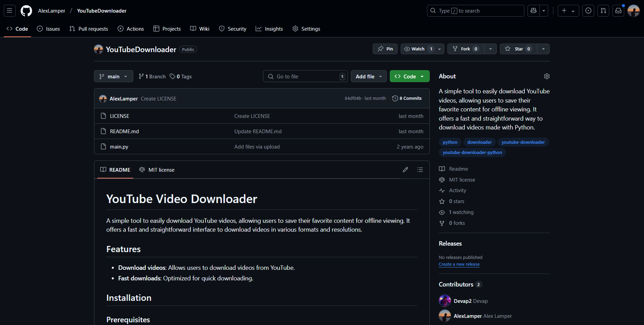
Task: Expand Fork options dropdown arrow
Action: (491, 49)
